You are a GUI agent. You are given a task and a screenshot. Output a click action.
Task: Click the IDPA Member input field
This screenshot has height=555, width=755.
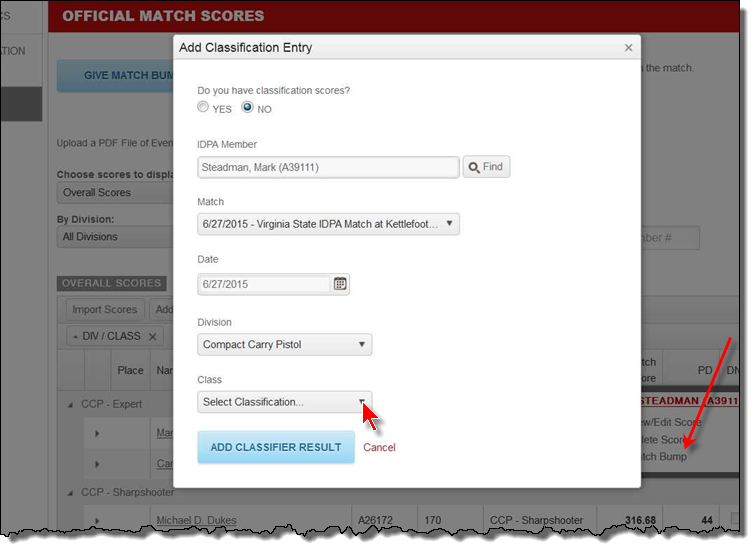tap(328, 167)
